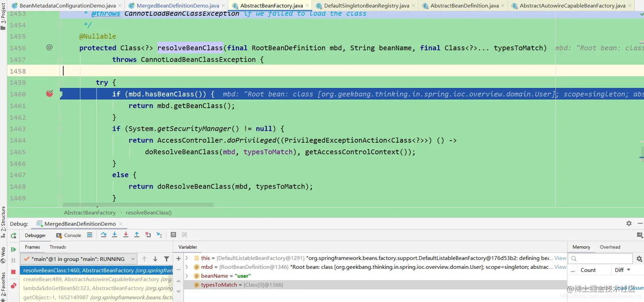Step into the method call
Screen dimensions: 644x302
point(115,235)
